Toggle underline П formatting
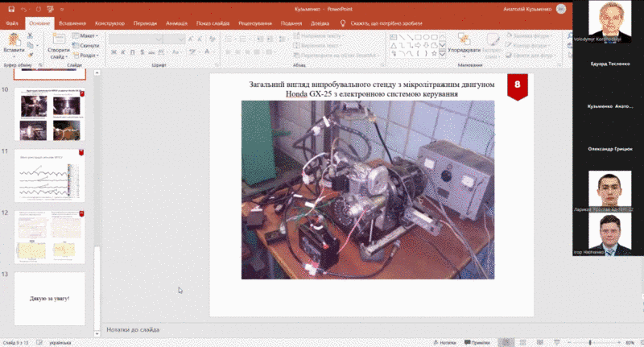 click(x=132, y=52)
